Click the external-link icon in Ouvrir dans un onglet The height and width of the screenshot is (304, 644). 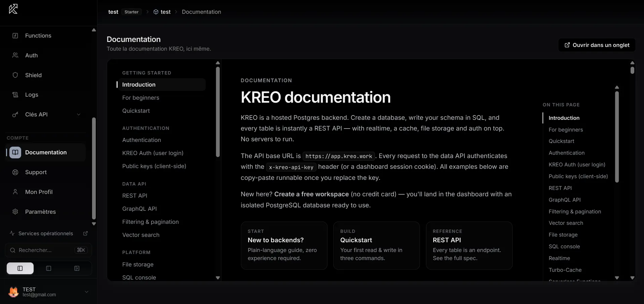(x=567, y=45)
